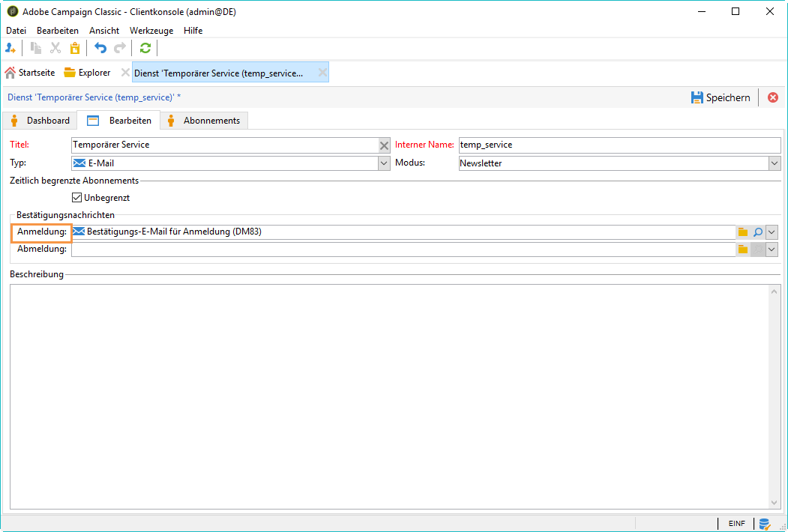
Task: Click the Undo arrow icon
Action: click(x=100, y=48)
